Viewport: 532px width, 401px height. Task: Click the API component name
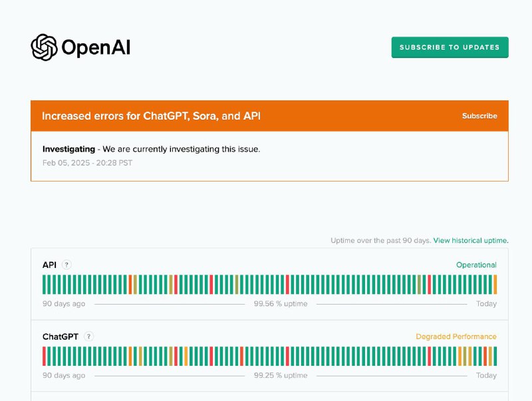[49, 265]
